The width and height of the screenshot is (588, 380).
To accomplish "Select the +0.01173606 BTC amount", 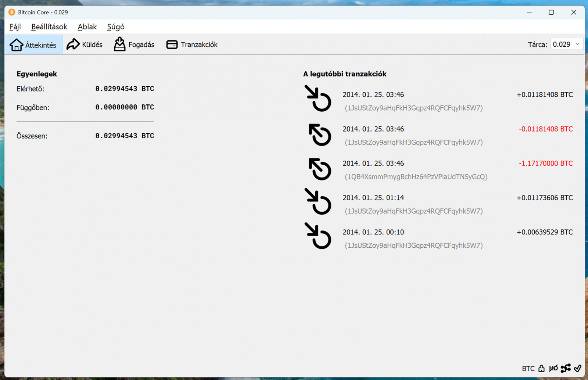I will 545,198.
